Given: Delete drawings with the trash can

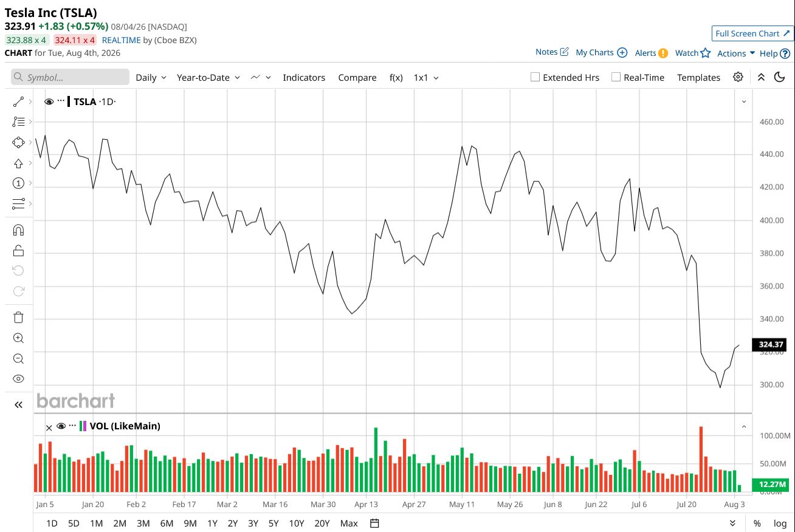Looking at the screenshot, I should [x=18, y=317].
